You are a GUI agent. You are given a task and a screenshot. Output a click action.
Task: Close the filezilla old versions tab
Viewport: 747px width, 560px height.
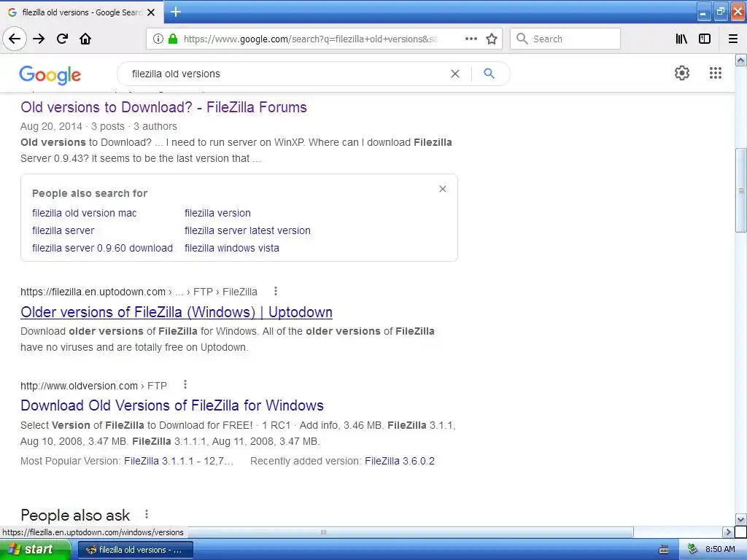click(x=151, y=12)
